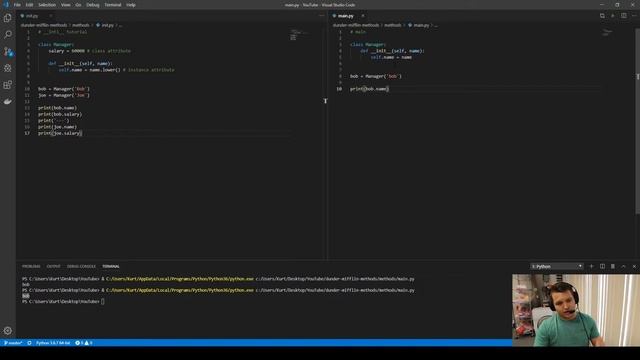Open the Docker view in activity bar
This screenshot has height=360, width=640.
[7, 101]
